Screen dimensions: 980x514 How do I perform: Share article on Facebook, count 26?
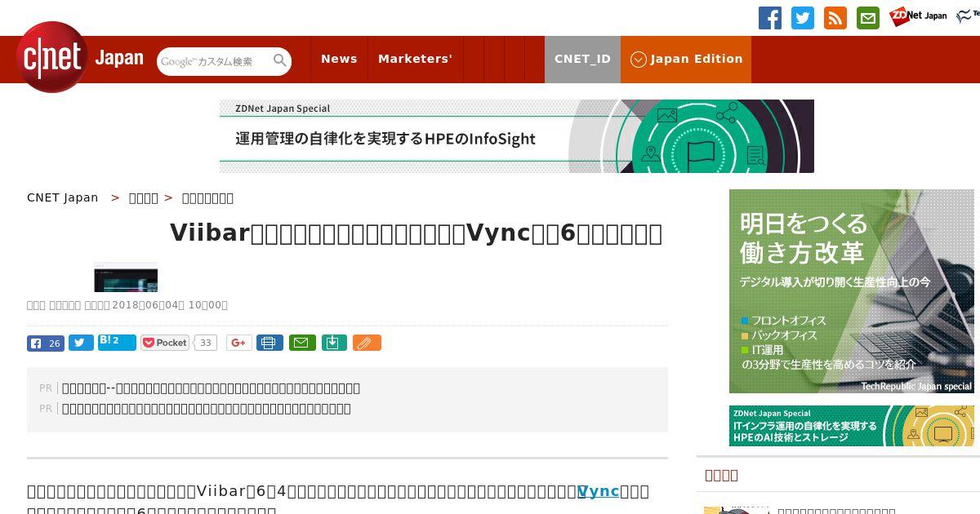tap(46, 343)
